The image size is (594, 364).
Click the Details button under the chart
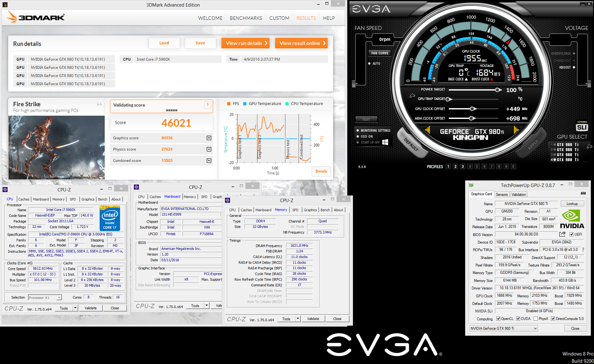coord(321,171)
